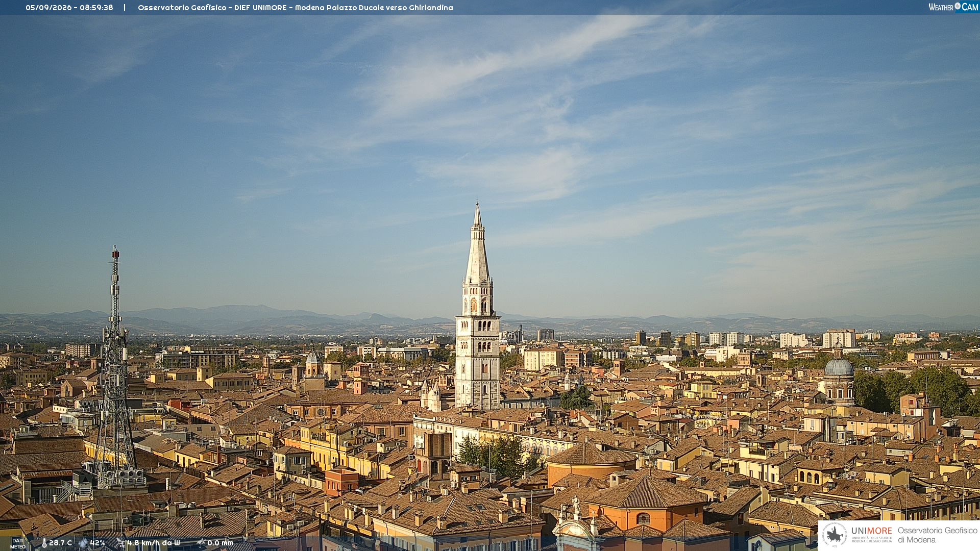
Task: Select the 42% humidity value
Action: (x=97, y=543)
